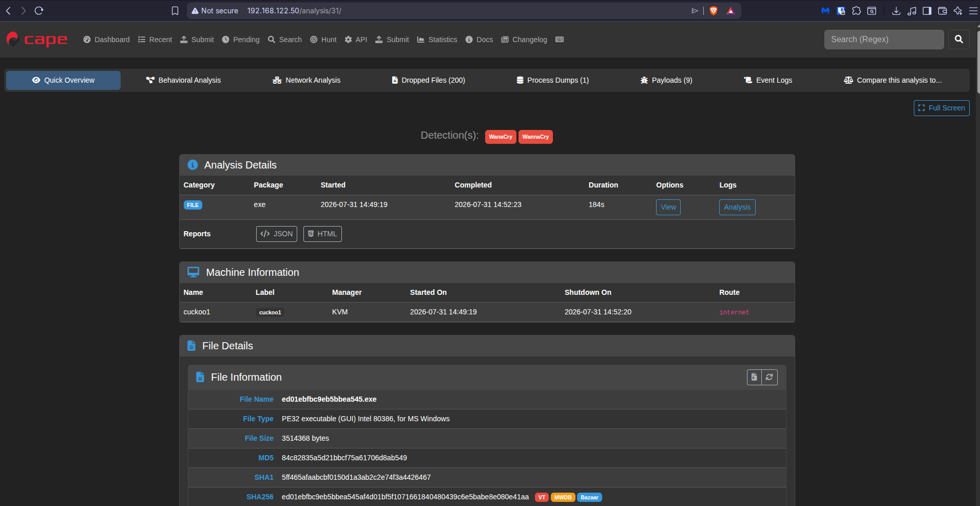
Task: Click the Brave Shields lion icon
Action: coord(714,11)
